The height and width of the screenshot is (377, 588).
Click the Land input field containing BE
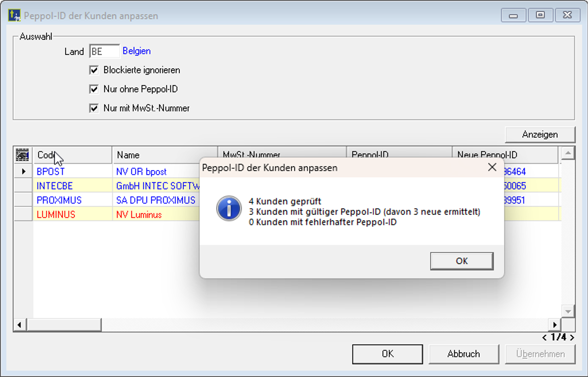(x=104, y=51)
